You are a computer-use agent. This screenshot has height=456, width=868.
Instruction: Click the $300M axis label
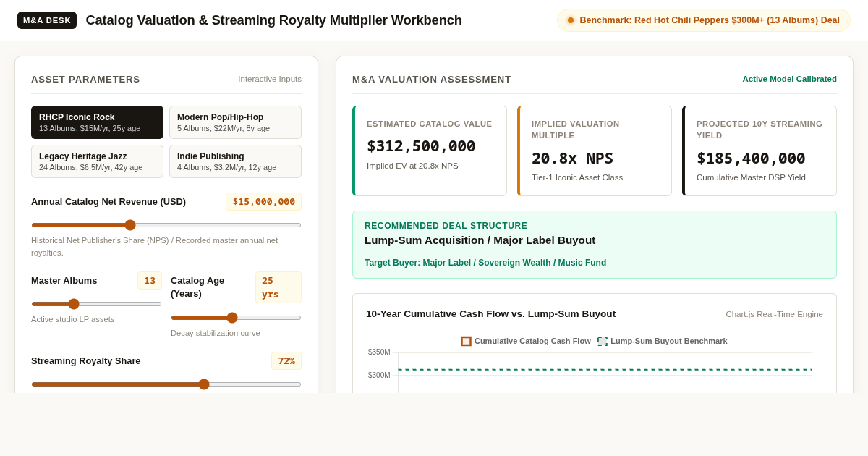pyautogui.click(x=379, y=376)
